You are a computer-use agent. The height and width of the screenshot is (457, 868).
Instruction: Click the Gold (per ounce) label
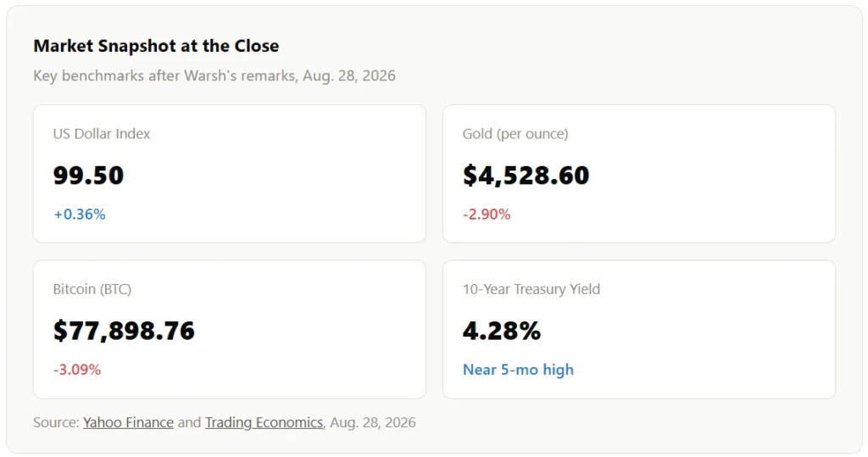pos(515,134)
